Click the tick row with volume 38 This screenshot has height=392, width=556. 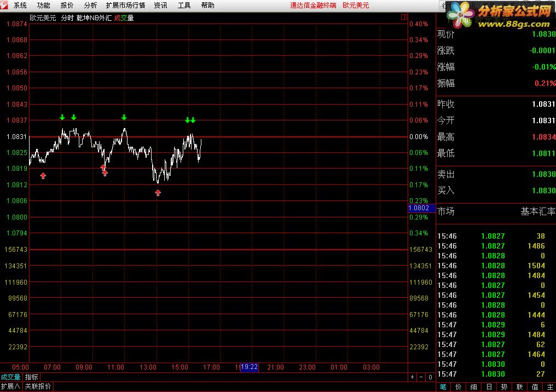pyautogui.click(x=496, y=236)
